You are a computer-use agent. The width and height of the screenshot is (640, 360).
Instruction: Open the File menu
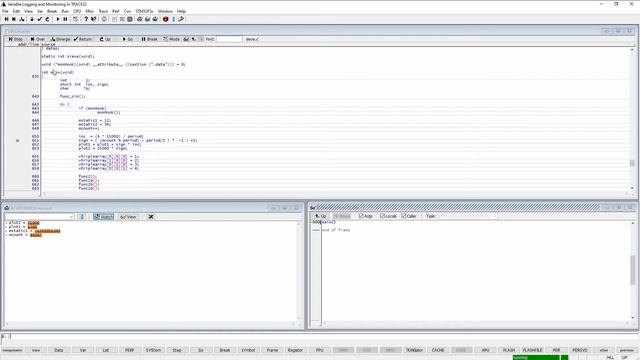(x=5, y=11)
